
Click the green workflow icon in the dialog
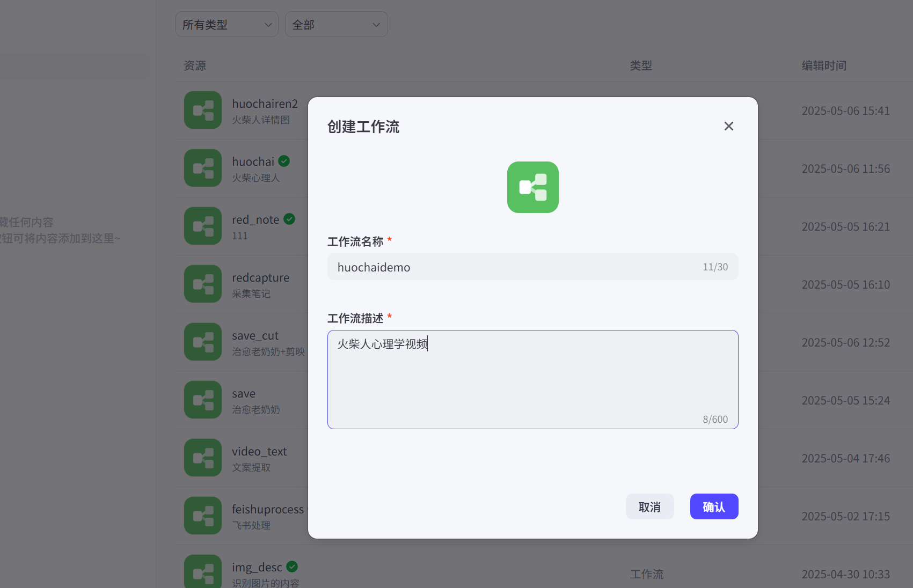[533, 187]
